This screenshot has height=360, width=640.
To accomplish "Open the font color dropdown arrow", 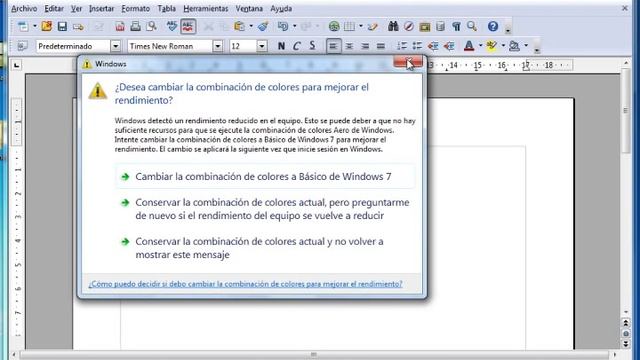I will (480, 46).
